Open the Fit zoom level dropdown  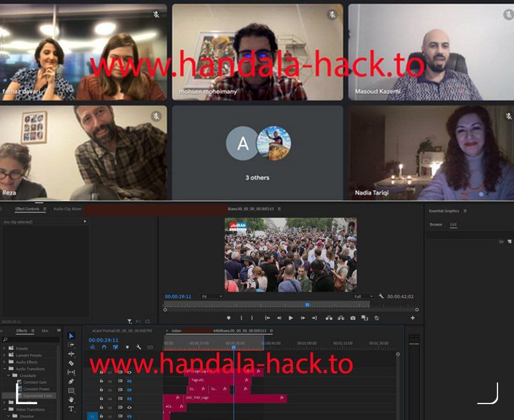pyautogui.click(x=212, y=296)
